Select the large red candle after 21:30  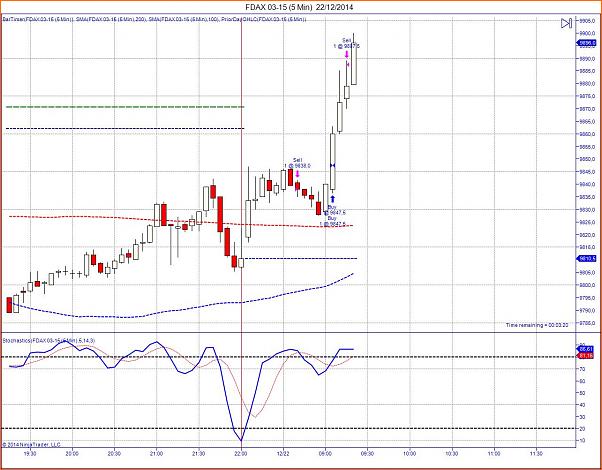click(220, 214)
